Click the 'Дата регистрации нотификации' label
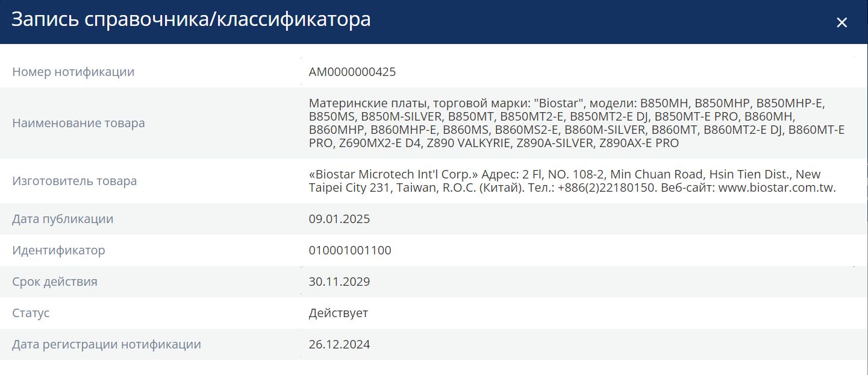The height and width of the screenshot is (375, 868). [x=107, y=344]
